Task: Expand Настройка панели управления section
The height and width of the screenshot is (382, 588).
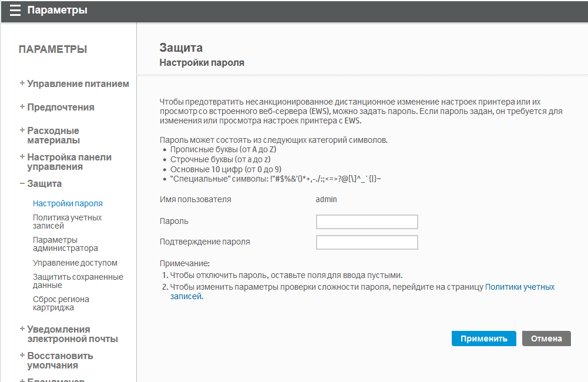Action: click(69, 162)
